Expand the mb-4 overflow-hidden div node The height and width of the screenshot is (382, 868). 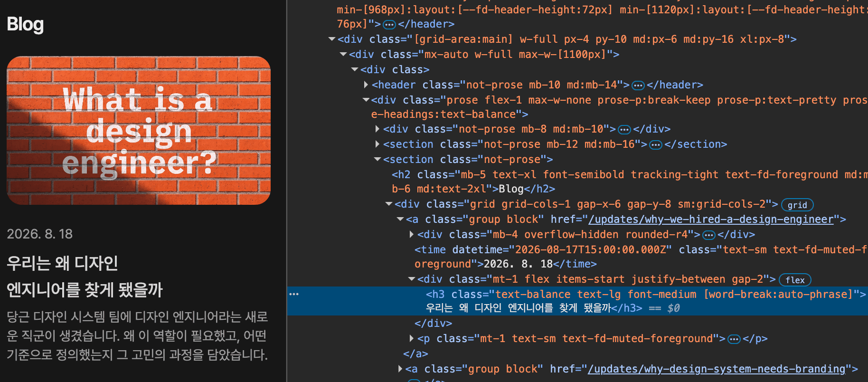coord(412,234)
